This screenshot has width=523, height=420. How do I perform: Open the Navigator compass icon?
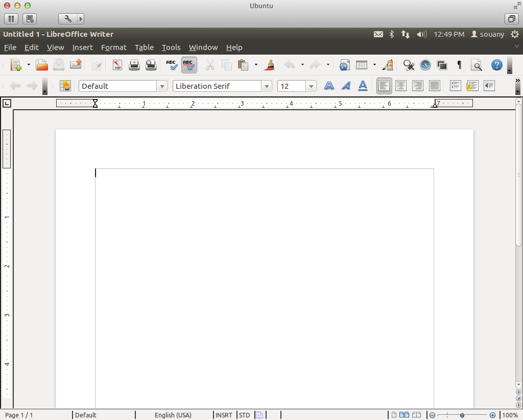425,65
